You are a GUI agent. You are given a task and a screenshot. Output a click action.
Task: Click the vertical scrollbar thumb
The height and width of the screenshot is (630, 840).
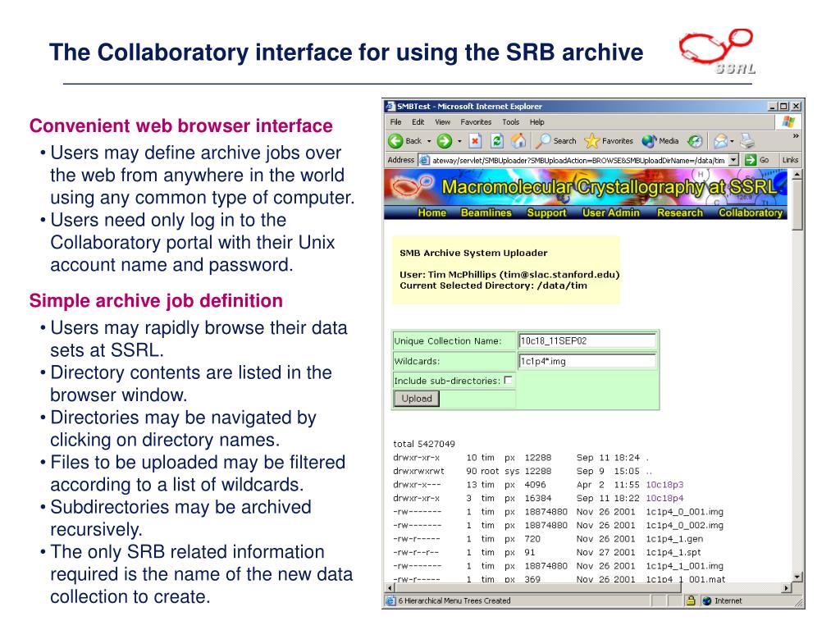[x=797, y=205]
